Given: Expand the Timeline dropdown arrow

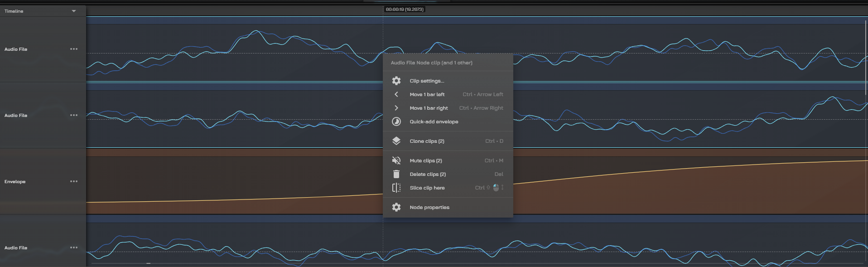Looking at the screenshot, I should [x=74, y=11].
